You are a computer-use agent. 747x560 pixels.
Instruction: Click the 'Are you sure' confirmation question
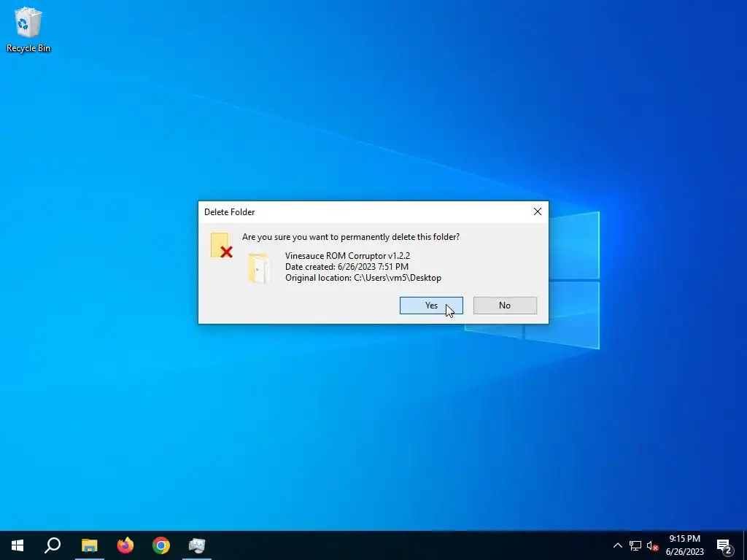click(351, 237)
